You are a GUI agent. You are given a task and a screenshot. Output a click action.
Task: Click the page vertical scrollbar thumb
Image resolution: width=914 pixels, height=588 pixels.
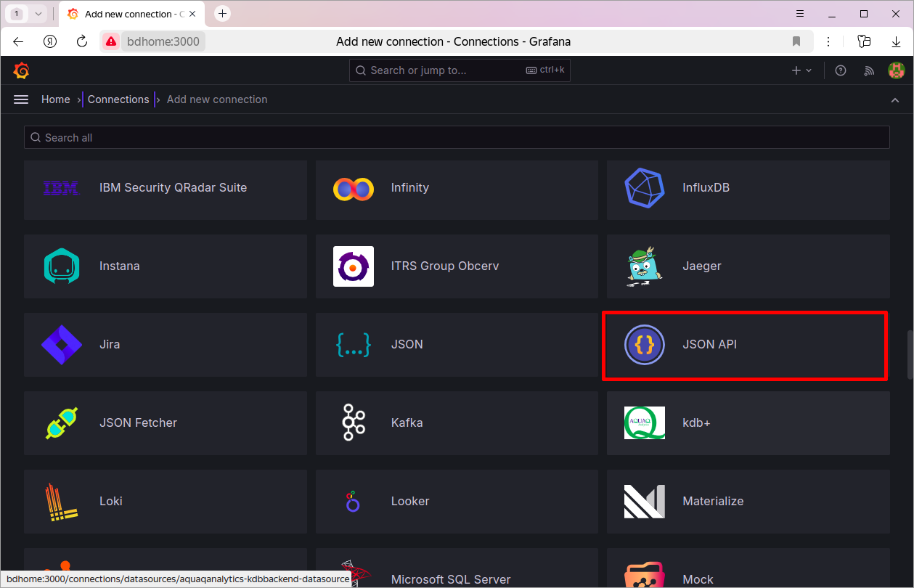[910, 355]
